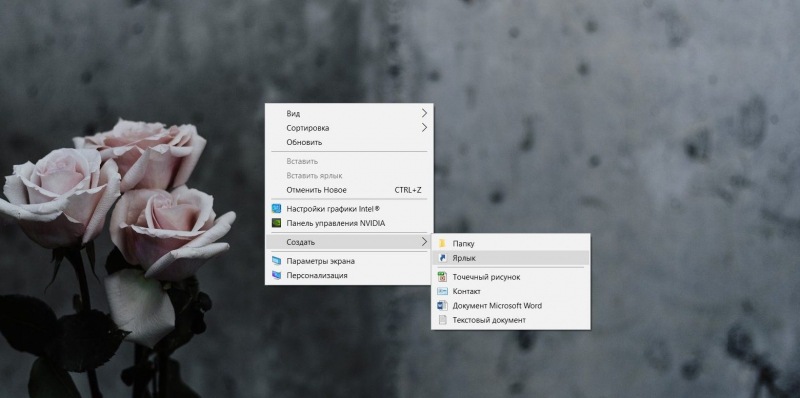Click the NVIDIA control panel icon
800x398 pixels.
(276, 223)
